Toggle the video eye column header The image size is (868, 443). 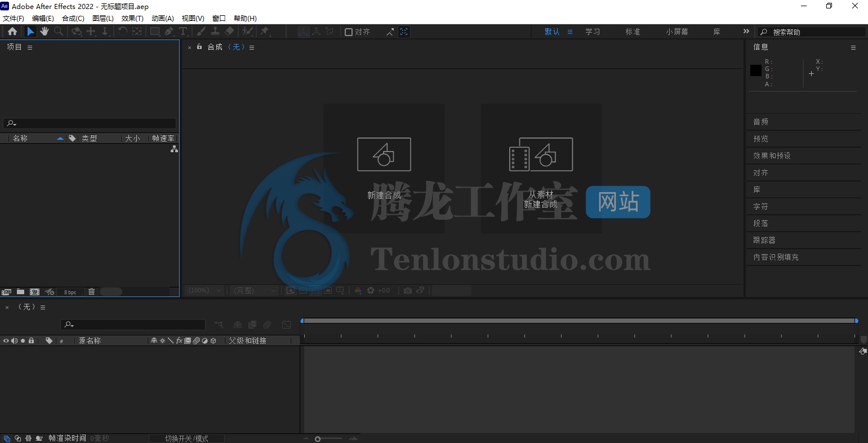(6, 340)
